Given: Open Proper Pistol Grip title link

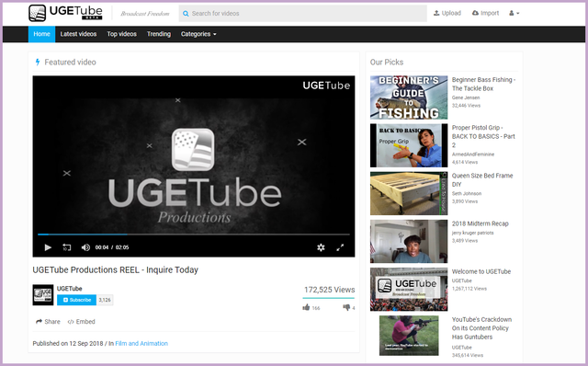Looking at the screenshot, I should (483, 136).
